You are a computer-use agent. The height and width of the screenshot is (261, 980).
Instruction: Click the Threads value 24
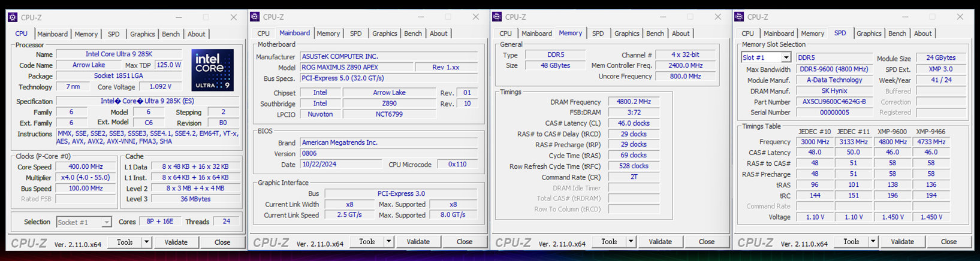[x=226, y=221]
